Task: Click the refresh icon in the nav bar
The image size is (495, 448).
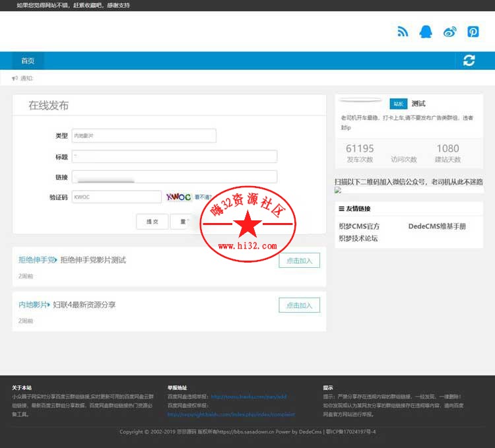Action: coord(469,61)
